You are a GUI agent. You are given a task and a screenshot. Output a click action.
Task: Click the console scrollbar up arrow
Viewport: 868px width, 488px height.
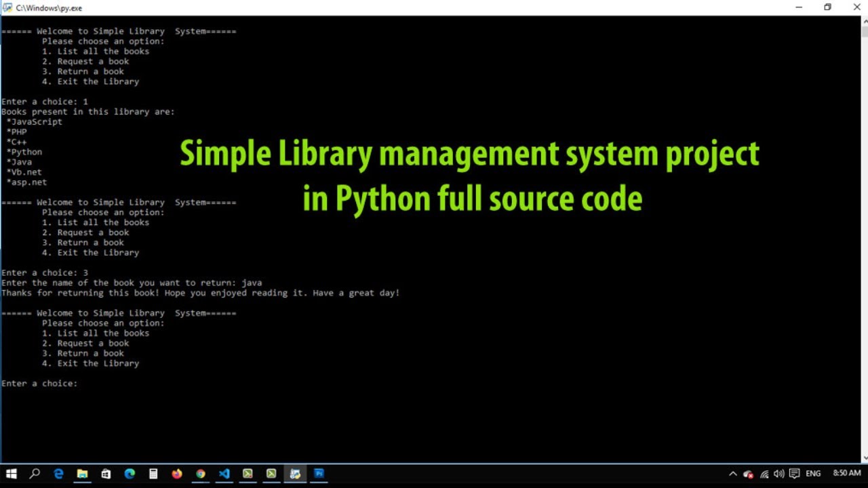pyautogui.click(x=865, y=21)
